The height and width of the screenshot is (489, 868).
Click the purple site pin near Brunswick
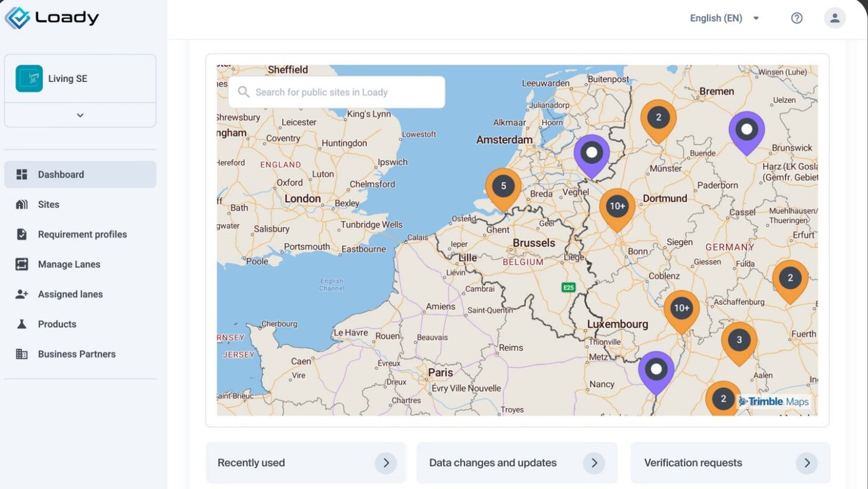tap(746, 130)
